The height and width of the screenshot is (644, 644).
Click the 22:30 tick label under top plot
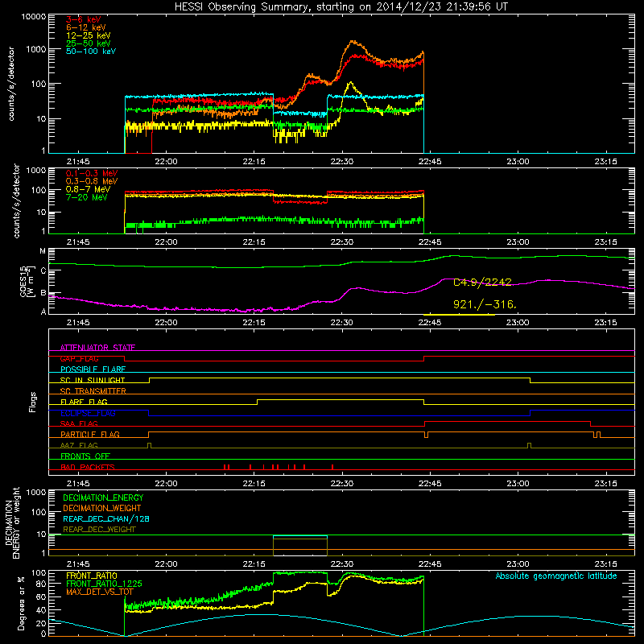click(341, 162)
